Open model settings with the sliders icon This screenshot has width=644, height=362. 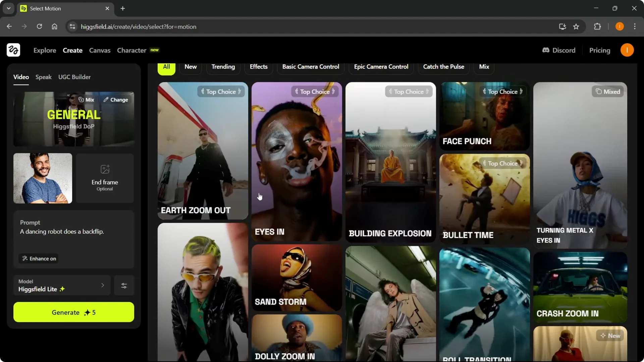(124, 285)
